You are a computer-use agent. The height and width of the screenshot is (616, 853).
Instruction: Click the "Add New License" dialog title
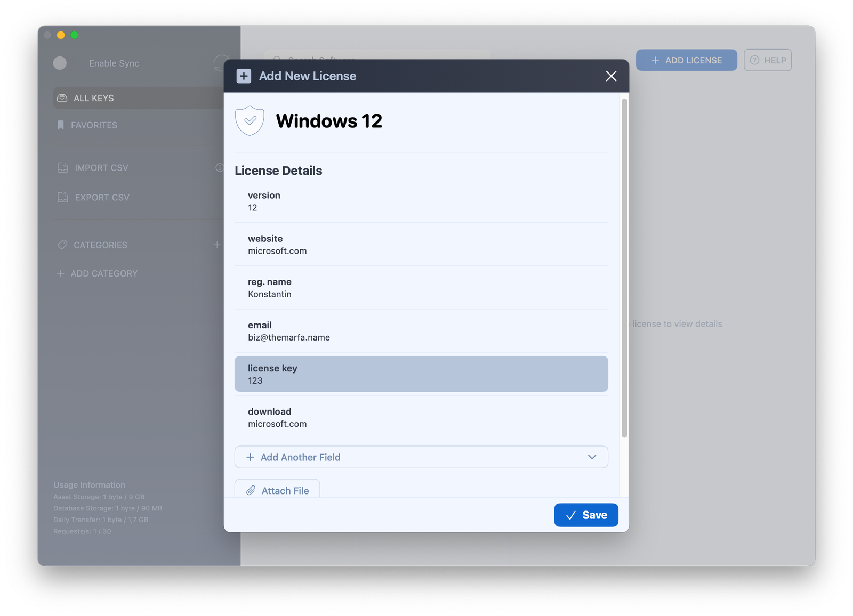[x=308, y=76]
